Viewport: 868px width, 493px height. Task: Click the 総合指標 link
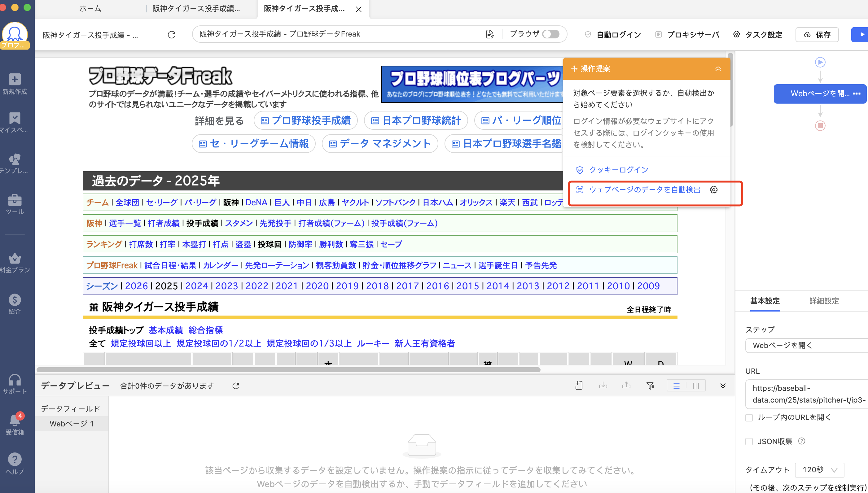pos(206,330)
